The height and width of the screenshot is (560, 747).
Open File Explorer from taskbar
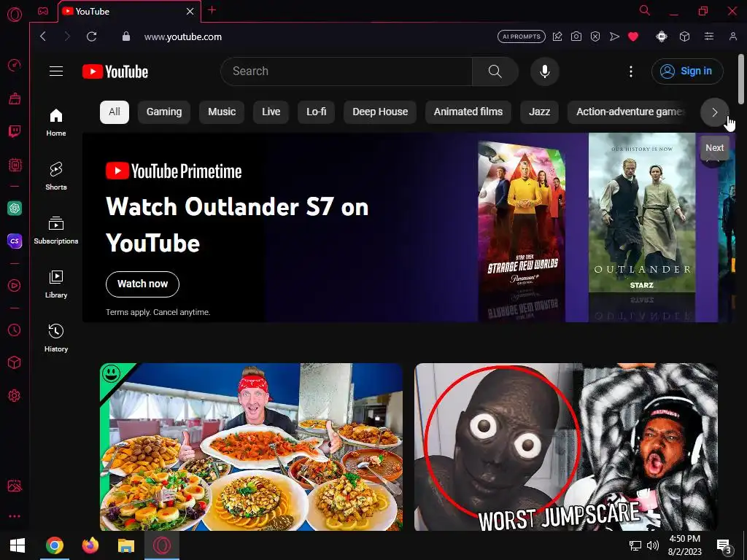point(125,545)
